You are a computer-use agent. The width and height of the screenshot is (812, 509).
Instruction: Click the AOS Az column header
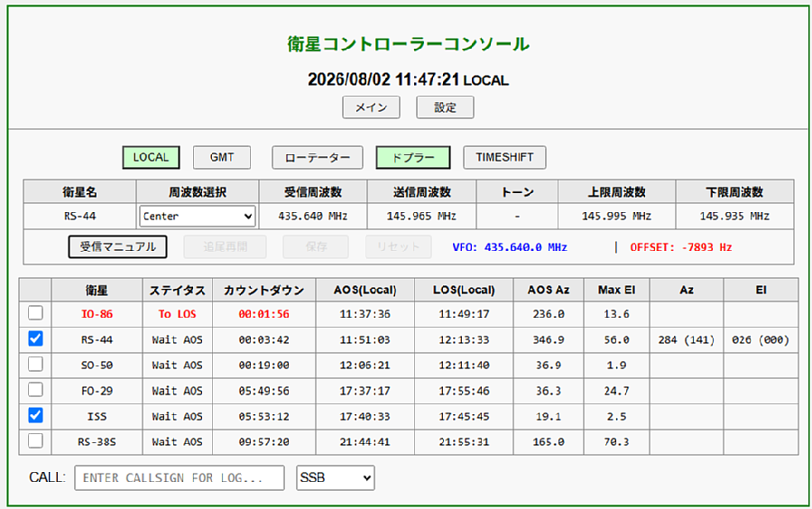point(549,291)
